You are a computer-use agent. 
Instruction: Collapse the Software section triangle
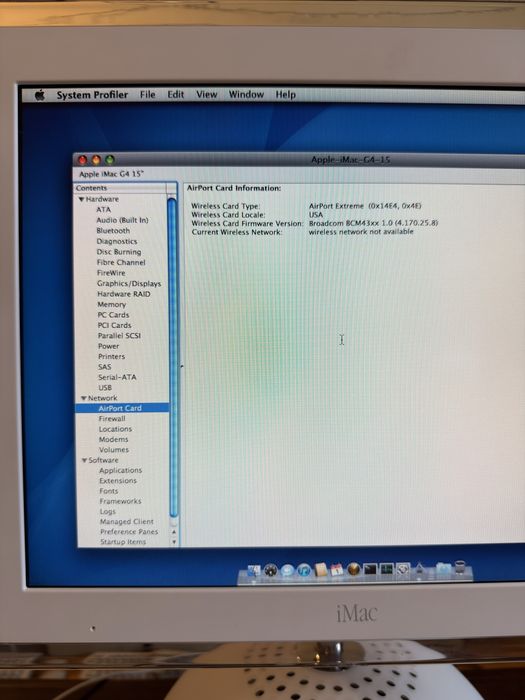tap(84, 460)
